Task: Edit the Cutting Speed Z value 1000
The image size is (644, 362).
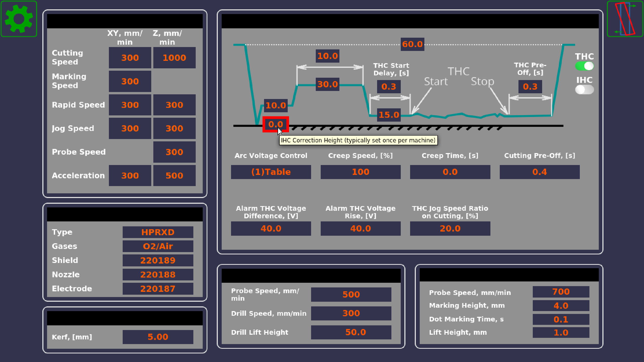Action: click(x=174, y=58)
